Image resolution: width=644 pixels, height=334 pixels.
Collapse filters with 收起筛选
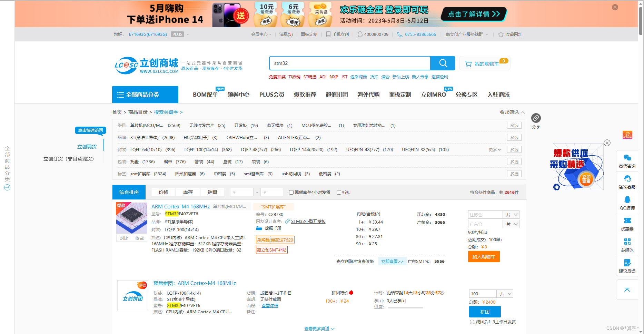tap(512, 112)
